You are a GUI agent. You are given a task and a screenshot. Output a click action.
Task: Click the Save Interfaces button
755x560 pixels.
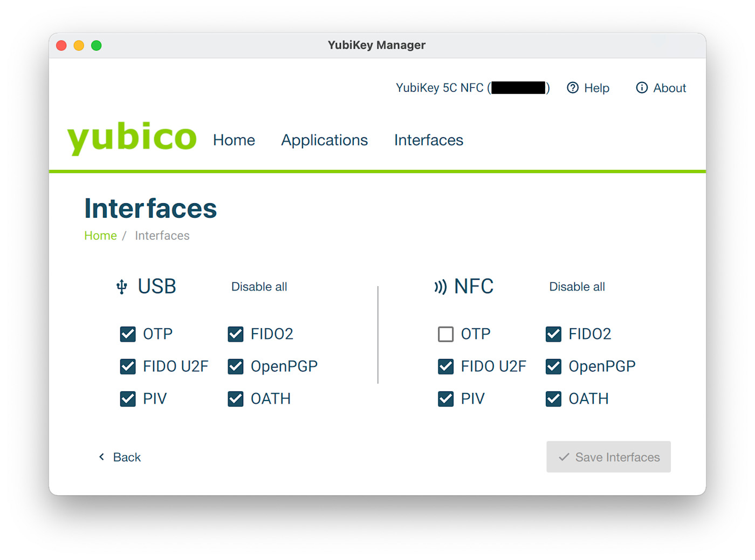coord(608,457)
